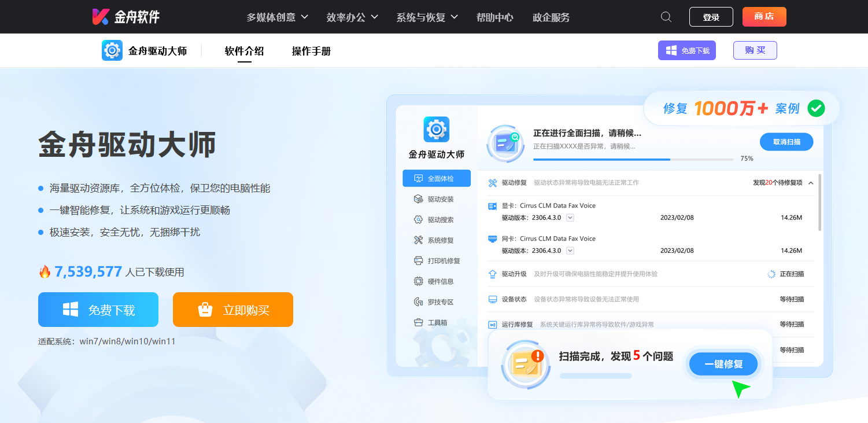The width and height of the screenshot is (868, 423).
Task: Click the 金舟软件 brand text
Action: [137, 17]
